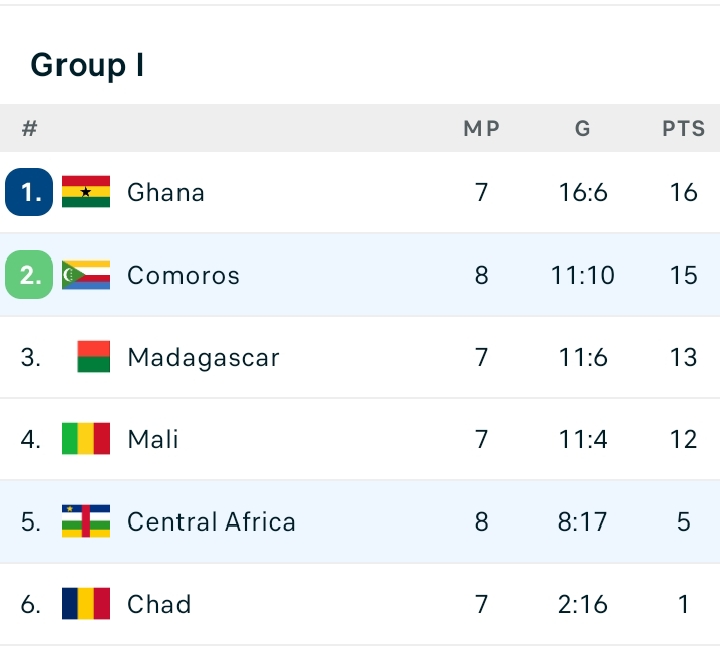The height and width of the screenshot is (650, 720).
Task: Click the Ghana flag icon
Action: (x=86, y=192)
